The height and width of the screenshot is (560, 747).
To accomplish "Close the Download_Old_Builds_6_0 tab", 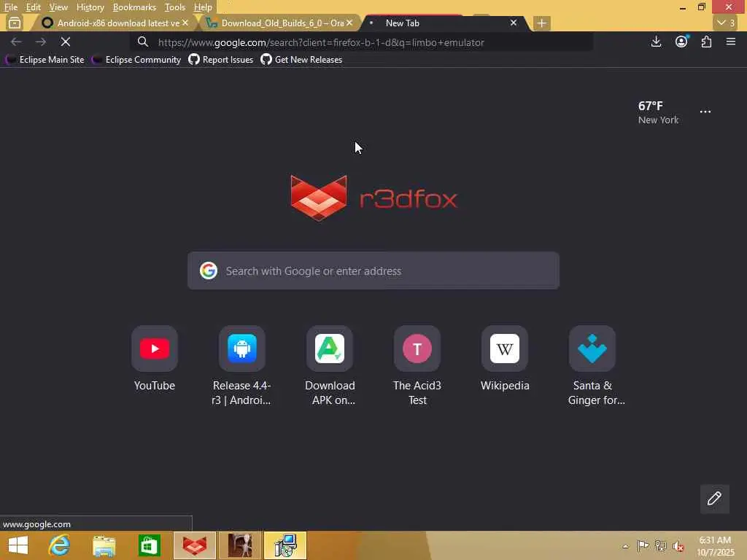I will 349,23.
